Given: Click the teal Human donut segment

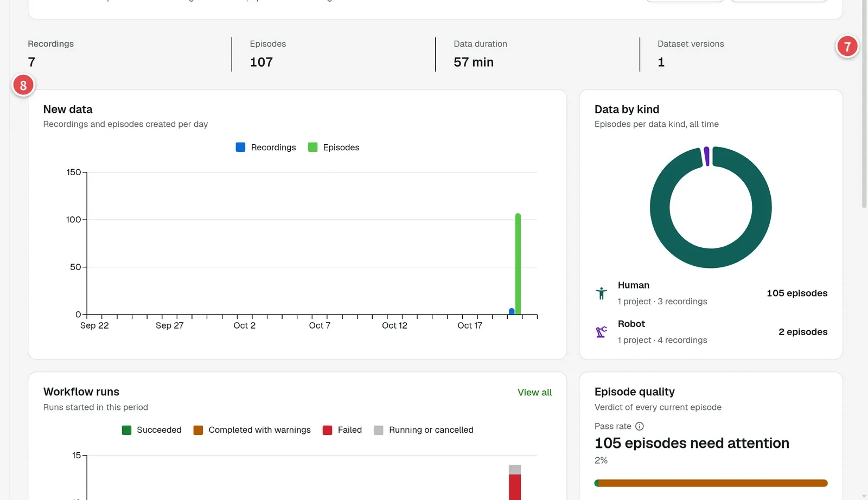Looking at the screenshot, I should (x=711, y=258).
